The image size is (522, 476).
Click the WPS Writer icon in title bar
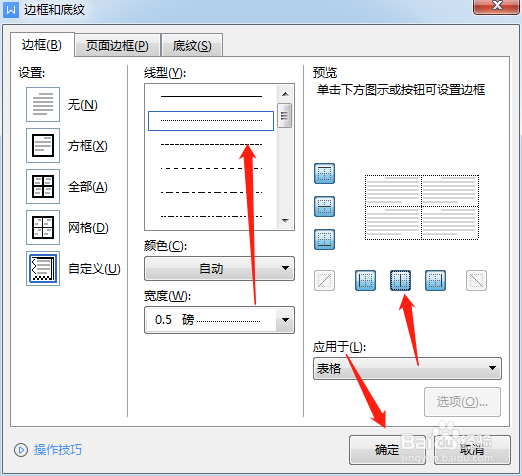tap(11, 10)
